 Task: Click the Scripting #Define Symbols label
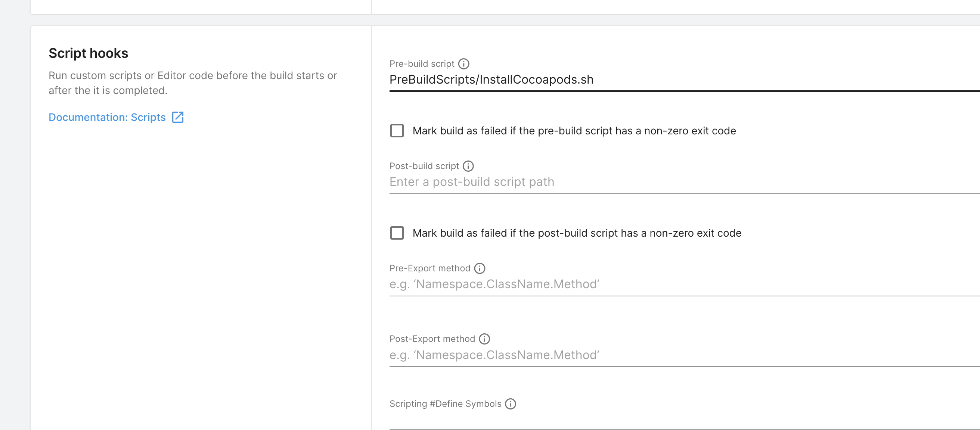(445, 404)
